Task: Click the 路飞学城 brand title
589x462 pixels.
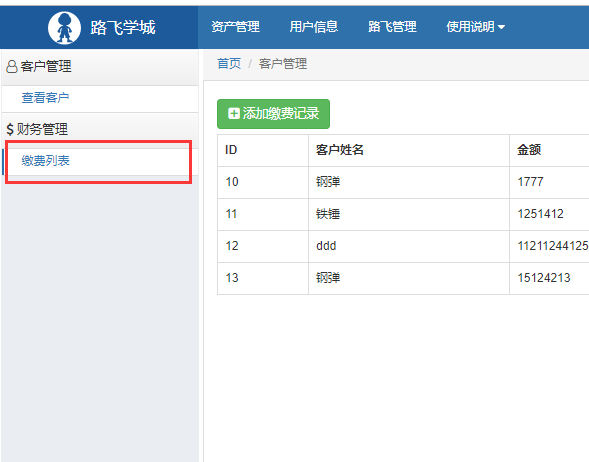Action: pos(123,28)
